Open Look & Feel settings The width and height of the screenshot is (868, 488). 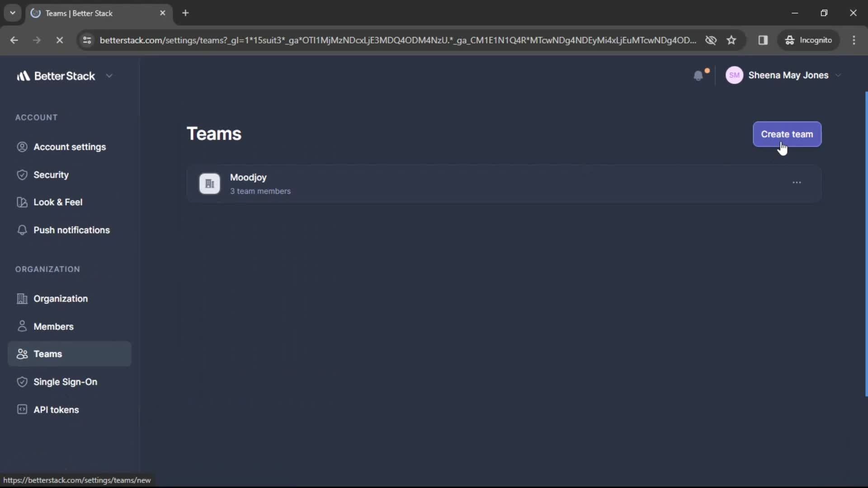coord(58,202)
